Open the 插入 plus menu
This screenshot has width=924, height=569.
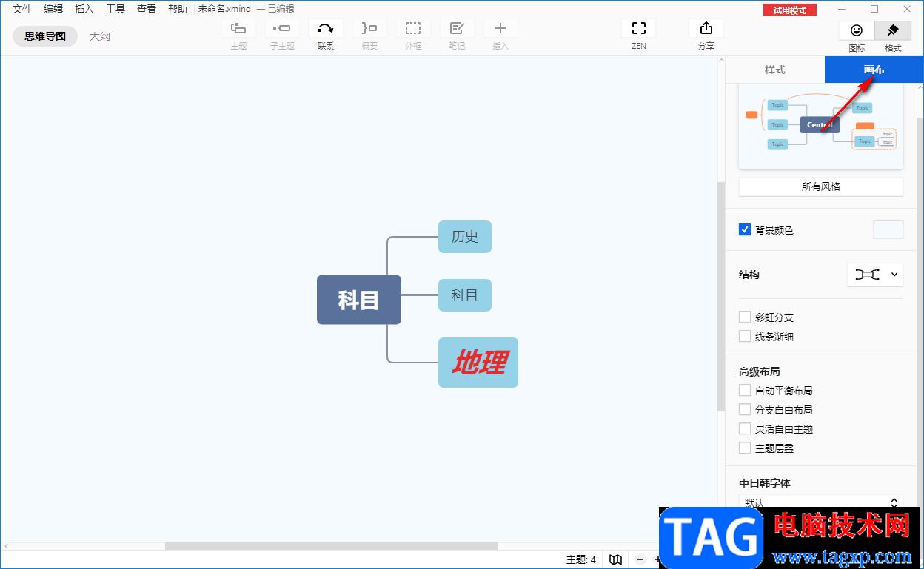coord(500,29)
